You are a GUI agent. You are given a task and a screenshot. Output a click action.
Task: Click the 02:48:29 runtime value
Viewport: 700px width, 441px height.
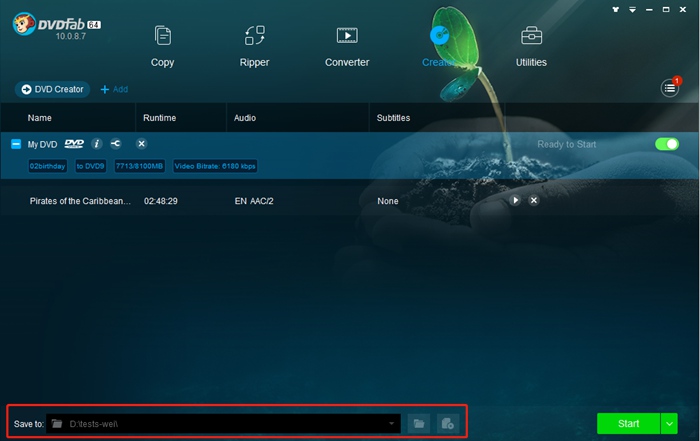click(x=161, y=201)
